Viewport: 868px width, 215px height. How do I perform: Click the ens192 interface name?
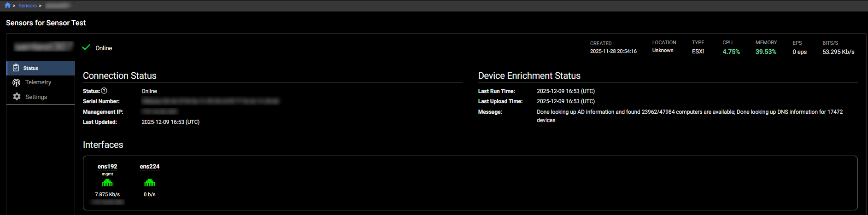(107, 167)
